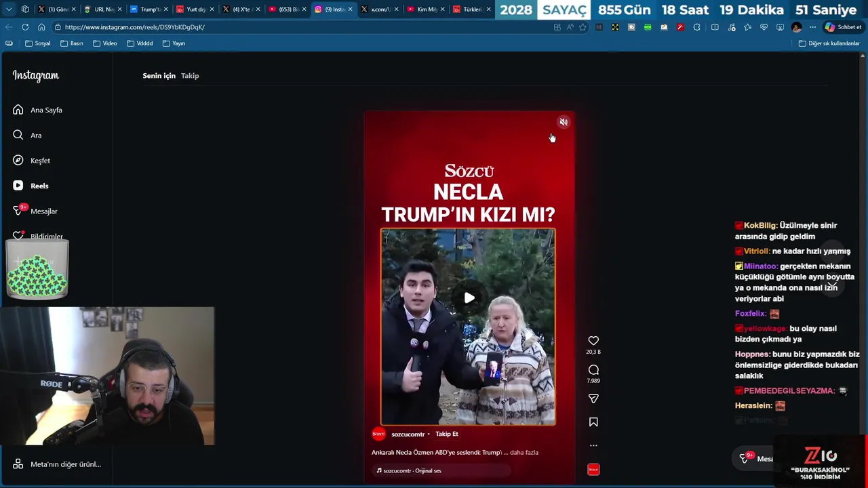
Task: Click the icon left of Sosyal bookmark
Action: click(9, 43)
